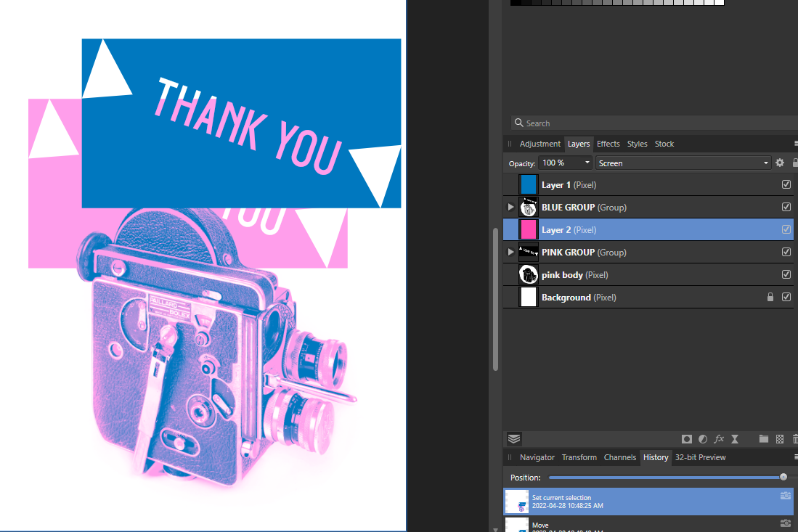The height and width of the screenshot is (532, 798).
Task: Click the Layers panel vertical scrollbar
Action: tap(496, 299)
